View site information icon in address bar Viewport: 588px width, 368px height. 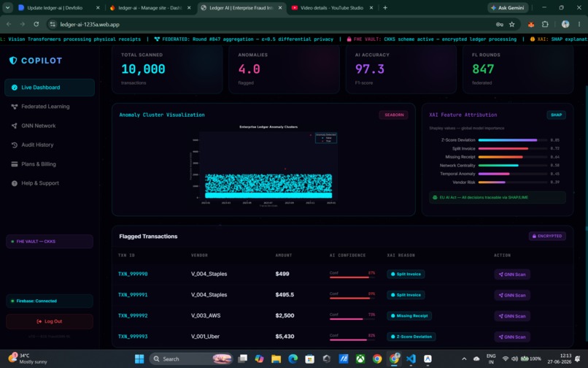point(53,24)
